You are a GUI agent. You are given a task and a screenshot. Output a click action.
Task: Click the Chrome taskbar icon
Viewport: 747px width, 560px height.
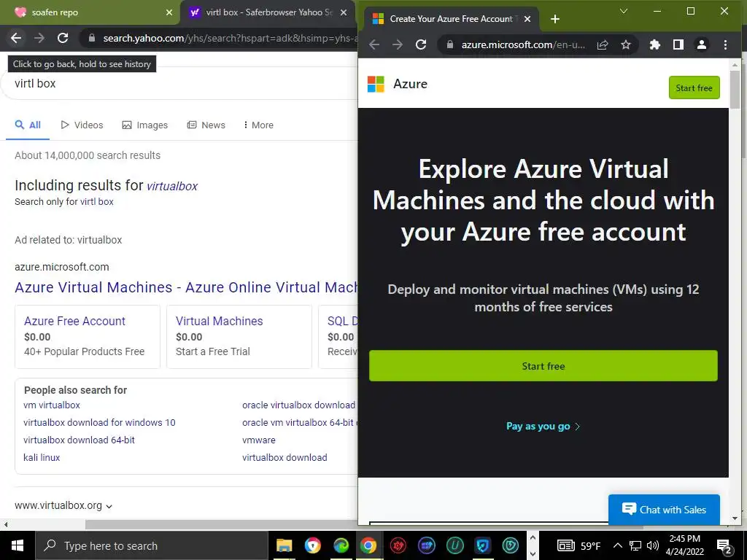368,545
